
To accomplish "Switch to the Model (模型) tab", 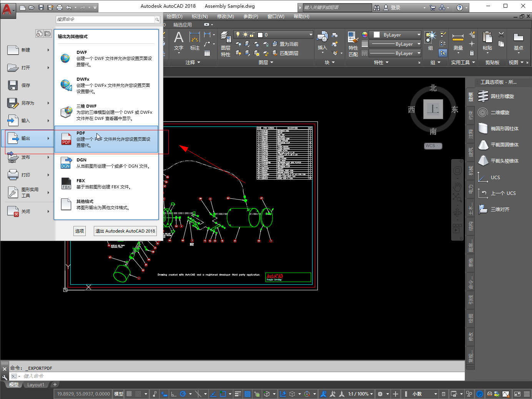I will (x=14, y=385).
